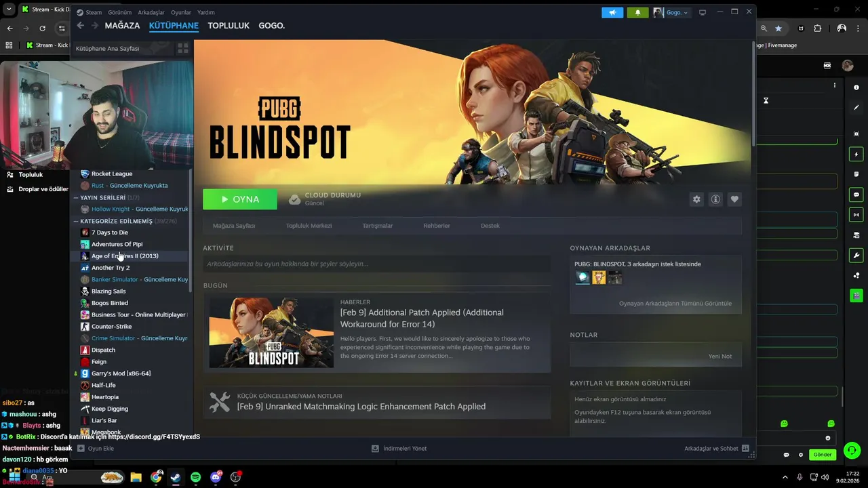
Task: Open File Explorer from taskbar
Action: [136, 477]
